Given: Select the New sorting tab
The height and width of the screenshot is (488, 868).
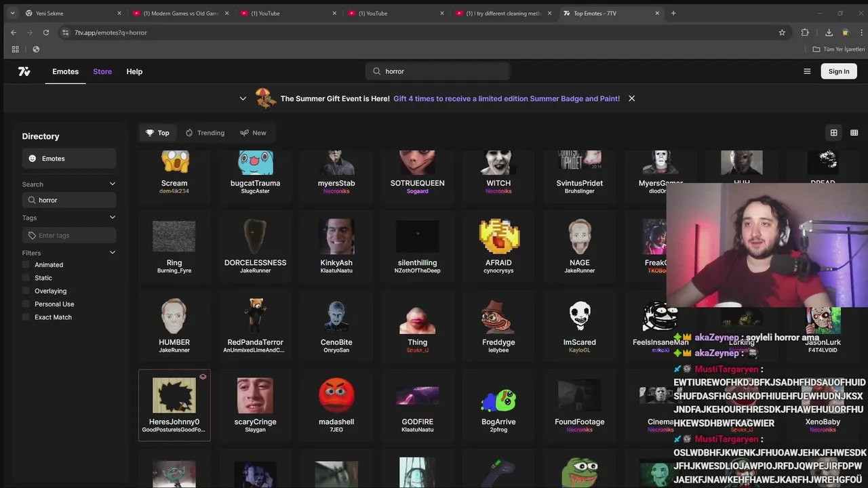Looking at the screenshot, I should tap(253, 133).
